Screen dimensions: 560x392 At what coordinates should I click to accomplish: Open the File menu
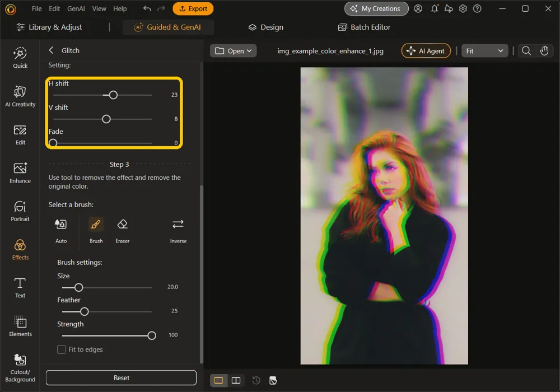click(36, 8)
